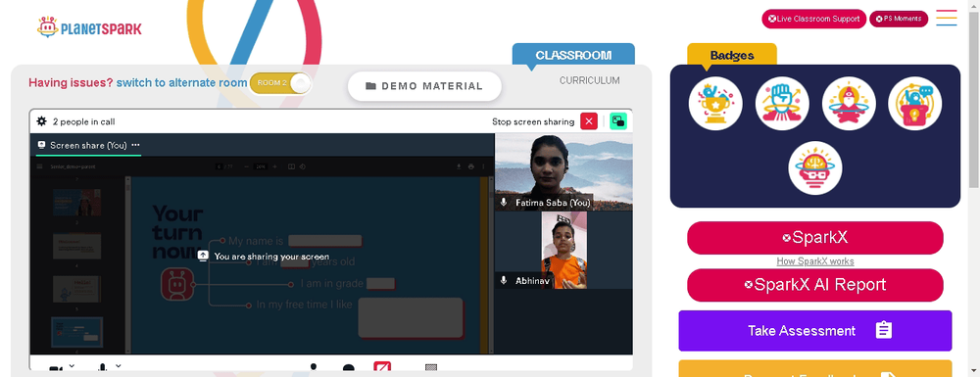980x377 pixels.
Task: Expand camera options chevron
Action: tap(72, 366)
